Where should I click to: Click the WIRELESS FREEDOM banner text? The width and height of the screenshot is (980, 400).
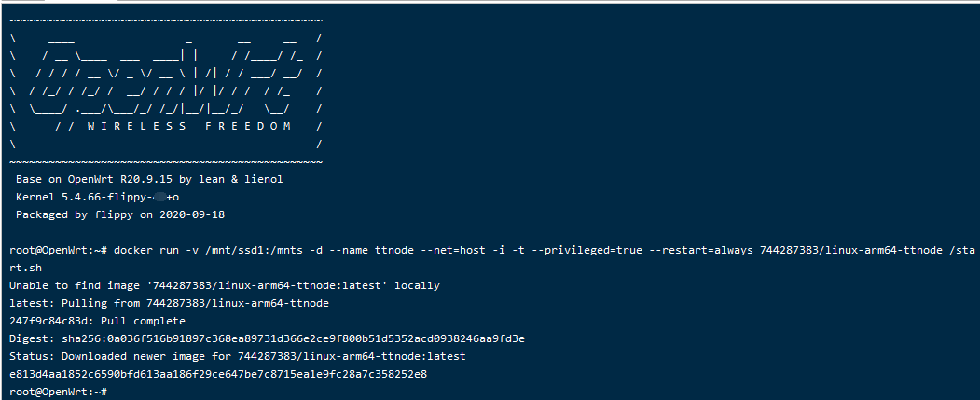point(188,126)
